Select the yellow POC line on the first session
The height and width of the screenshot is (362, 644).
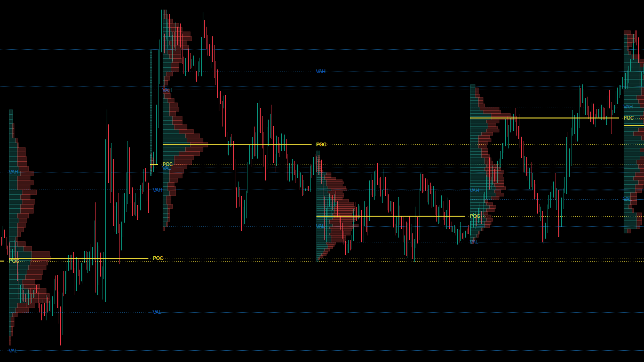(x=80, y=258)
